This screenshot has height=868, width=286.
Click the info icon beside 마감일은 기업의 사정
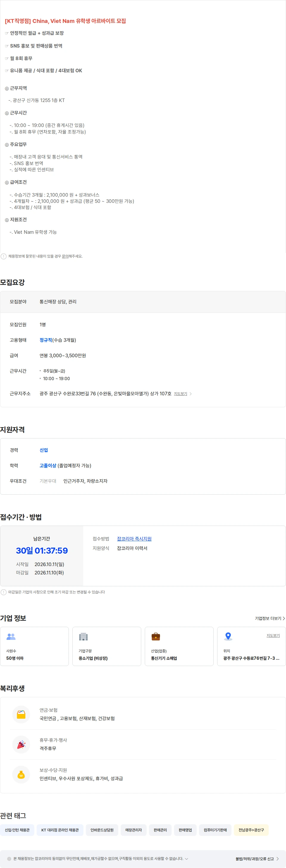click(3, 592)
